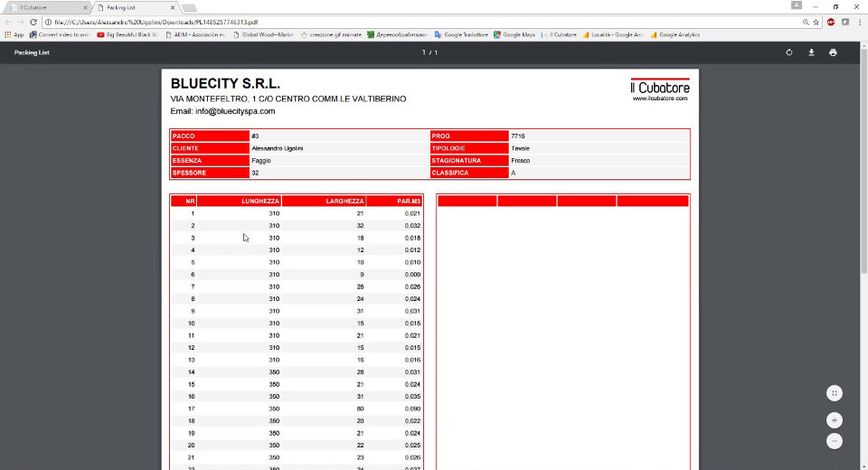Viewport: 868px width, 470px height.
Task: Close the Il Cubatore tab
Action: tap(85, 8)
